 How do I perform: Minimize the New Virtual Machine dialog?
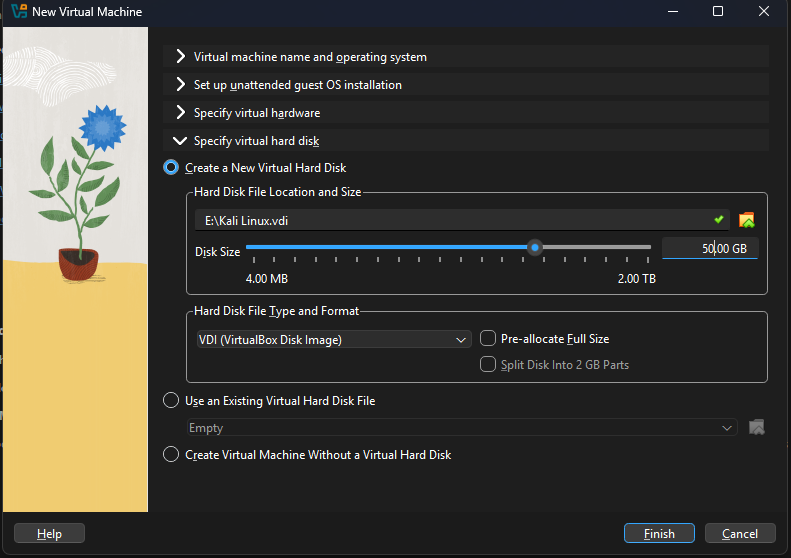(671, 12)
